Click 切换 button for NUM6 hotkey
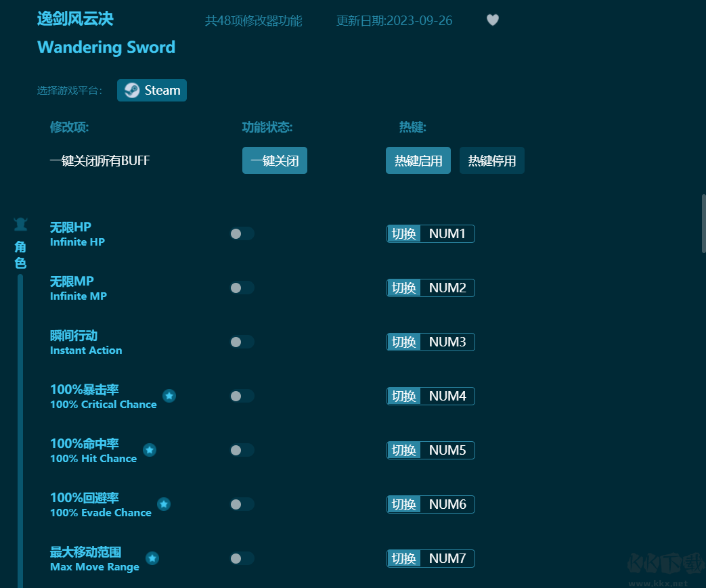 (404, 504)
